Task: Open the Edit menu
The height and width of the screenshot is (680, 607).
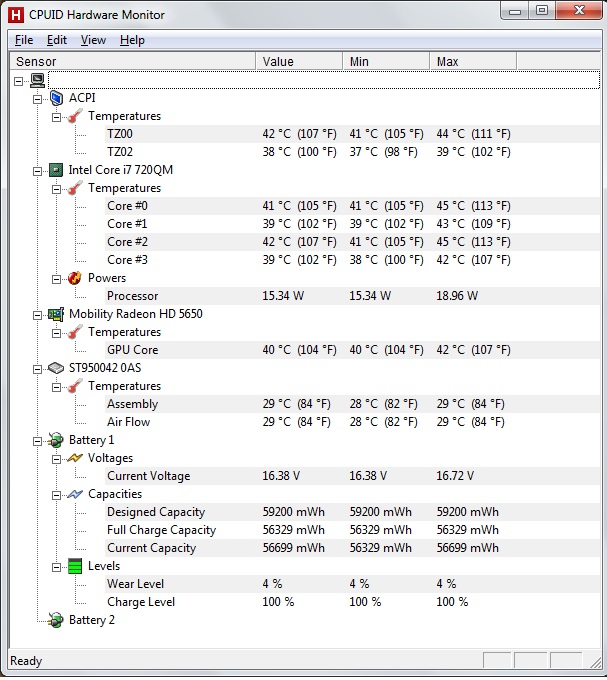Action: tap(57, 40)
